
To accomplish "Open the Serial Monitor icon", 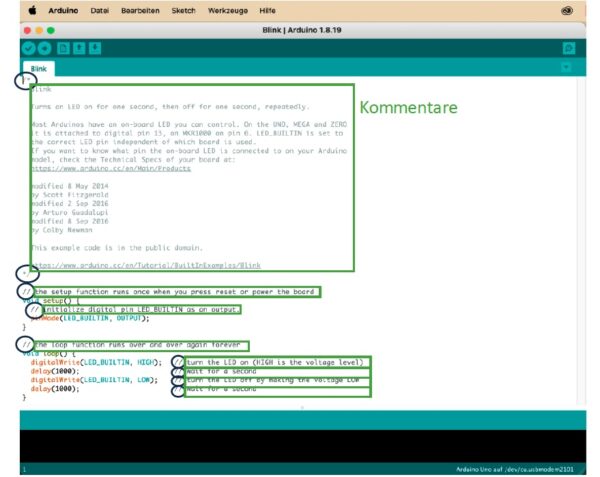I will coord(569,47).
